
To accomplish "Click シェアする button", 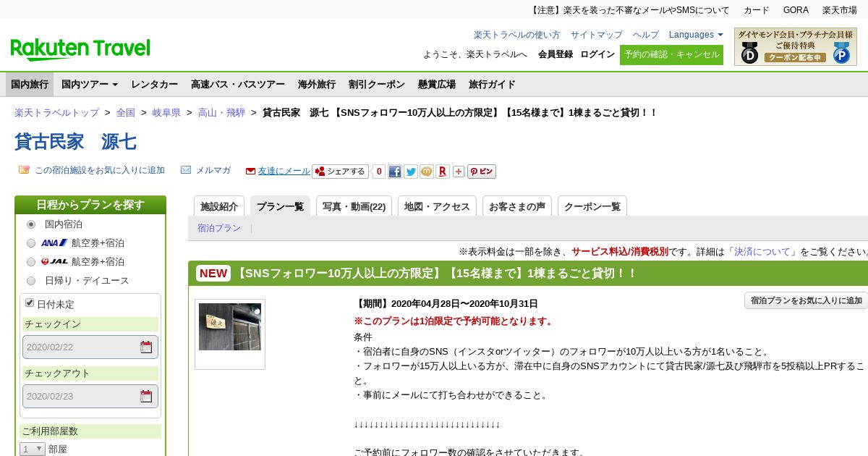I will tap(340, 172).
